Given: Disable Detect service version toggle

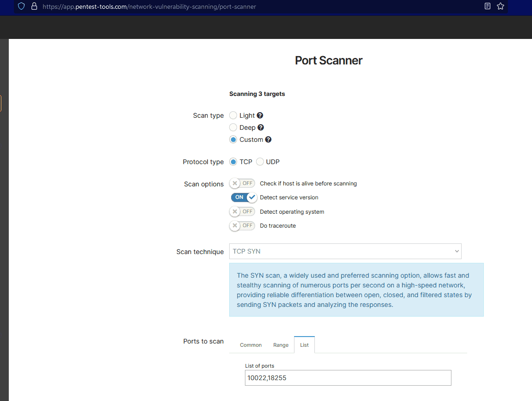Looking at the screenshot, I should [x=244, y=197].
